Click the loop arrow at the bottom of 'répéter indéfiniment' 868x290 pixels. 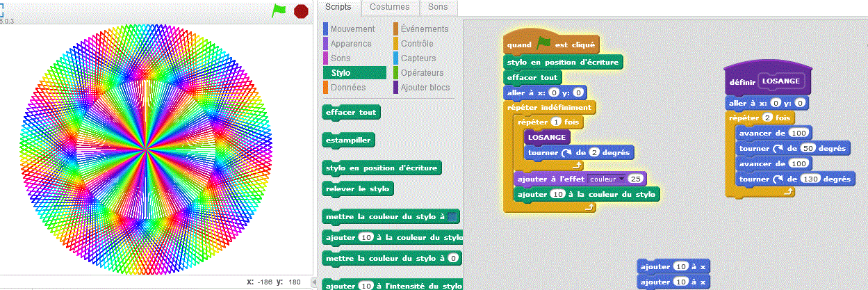(x=588, y=207)
